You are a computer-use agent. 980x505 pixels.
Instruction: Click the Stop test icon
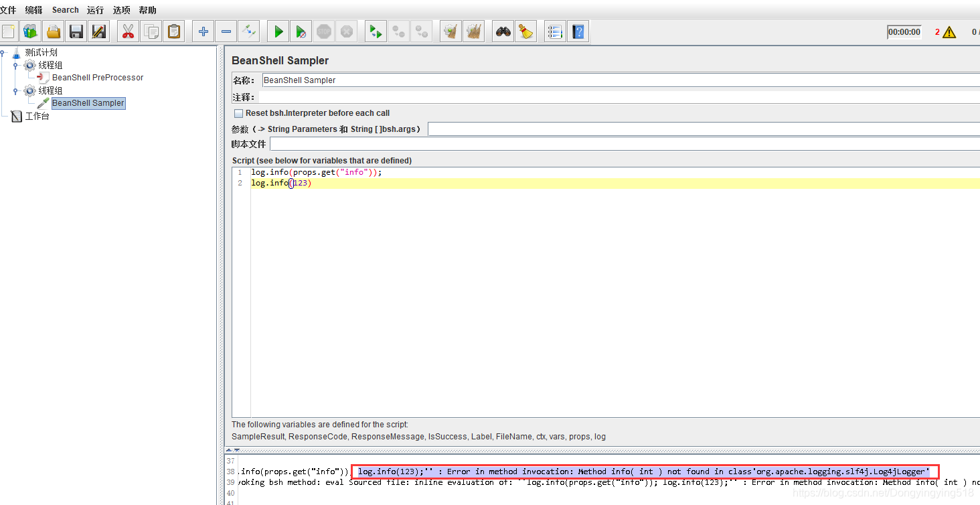click(x=324, y=31)
